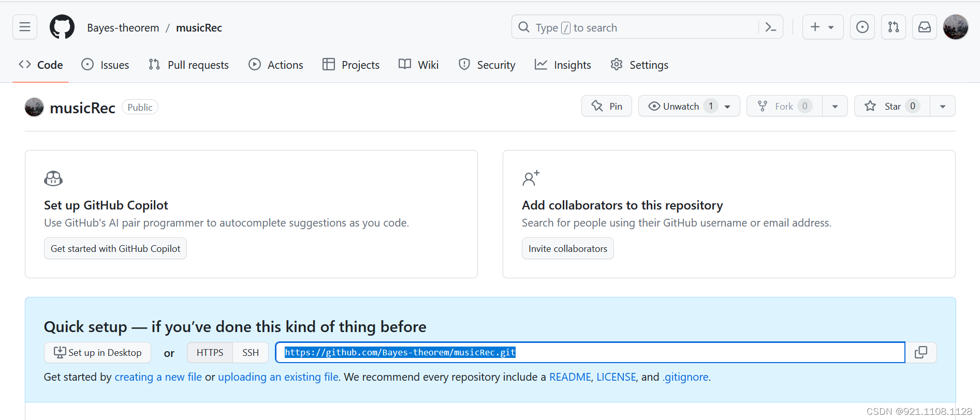This screenshot has width=980, height=420.
Task: Open the Security tab
Action: coord(487,65)
